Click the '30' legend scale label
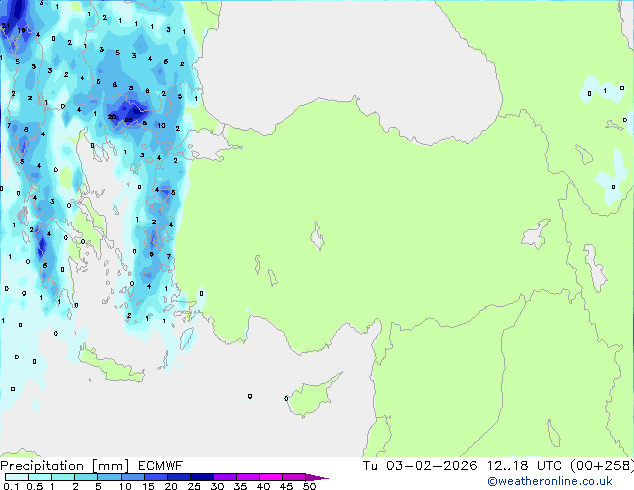 click(217, 486)
